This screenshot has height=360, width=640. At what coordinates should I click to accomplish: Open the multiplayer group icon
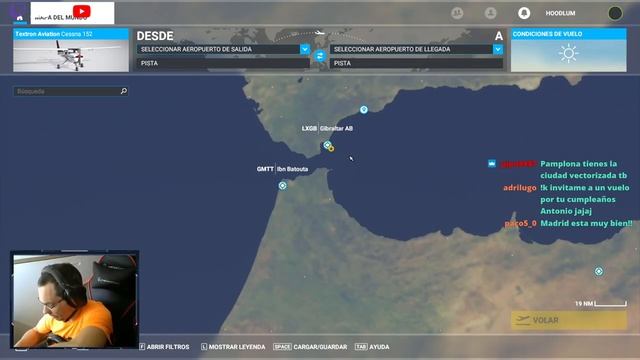457,13
